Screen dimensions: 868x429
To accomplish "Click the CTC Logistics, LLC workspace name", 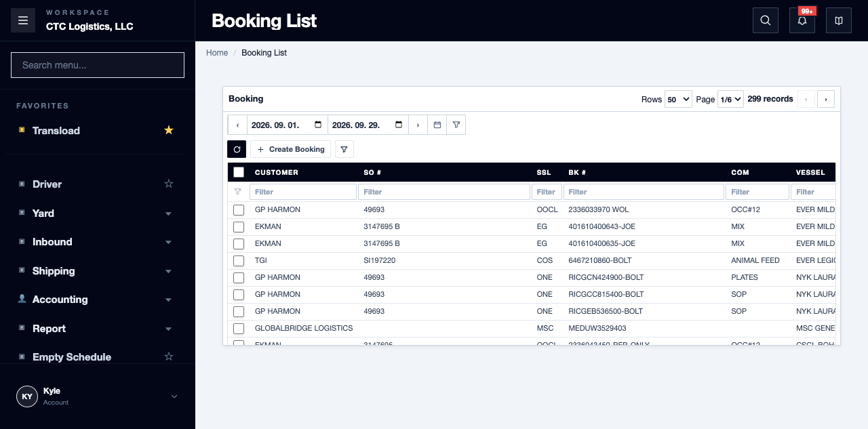I will pyautogui.click(x=90, y=26).
